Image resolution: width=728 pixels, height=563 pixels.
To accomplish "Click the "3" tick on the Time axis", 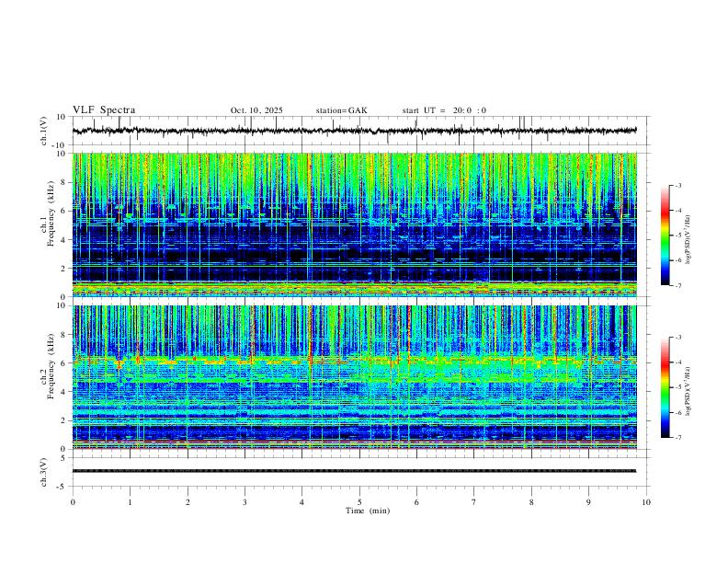I will pyautogui.click(x=245, y=502).
